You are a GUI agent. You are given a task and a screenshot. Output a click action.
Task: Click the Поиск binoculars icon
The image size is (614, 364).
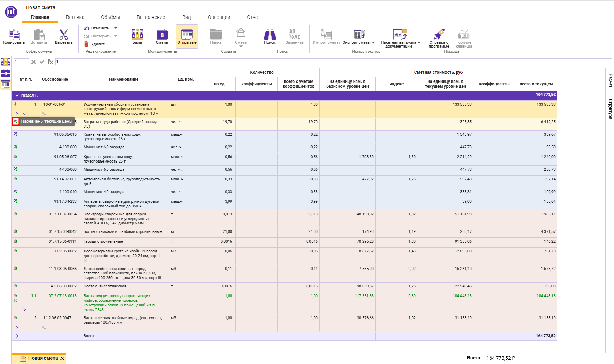click(x=270, y=34)
